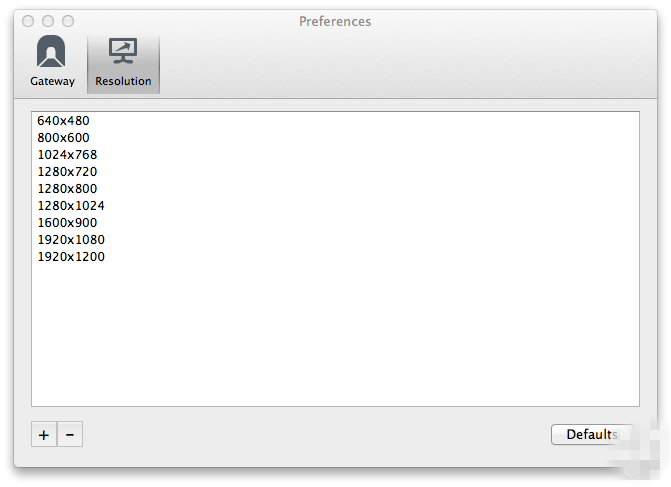This screenshot has height=487, width=671.
Task: Highlight the 1280x720 resolution
Action: [67, 172]
